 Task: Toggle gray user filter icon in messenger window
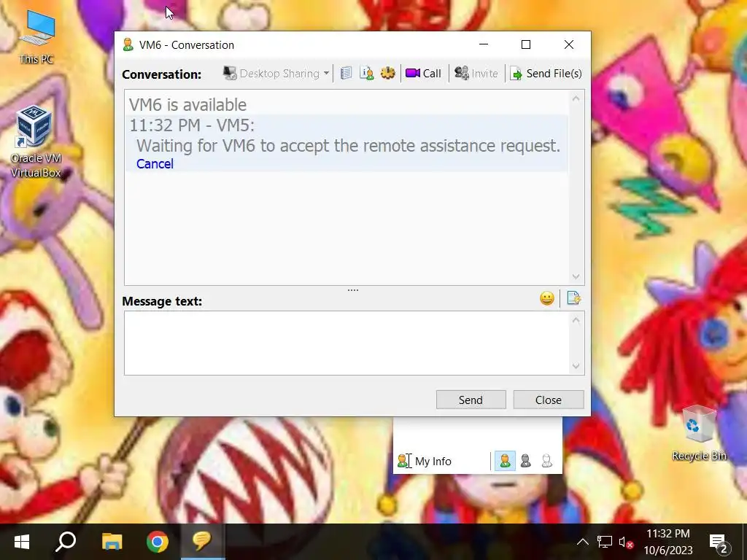[526, 461]
